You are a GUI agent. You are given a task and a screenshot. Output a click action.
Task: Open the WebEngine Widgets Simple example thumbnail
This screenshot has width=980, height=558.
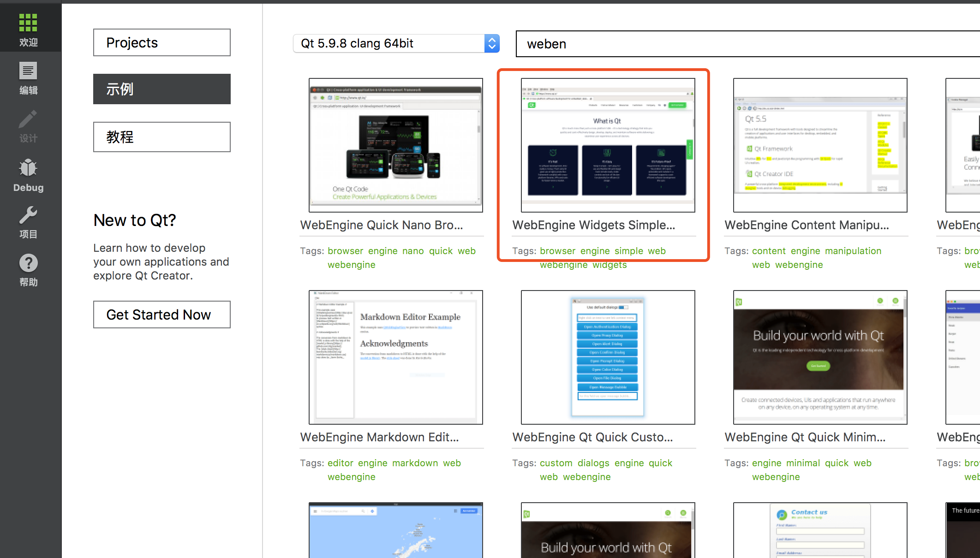click(x=608, y=145)
